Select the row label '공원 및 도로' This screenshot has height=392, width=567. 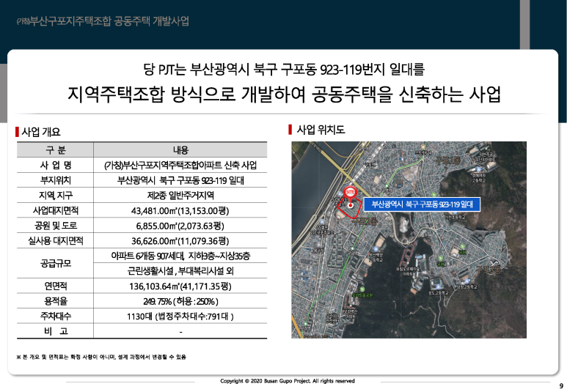[x=55, y=226]
